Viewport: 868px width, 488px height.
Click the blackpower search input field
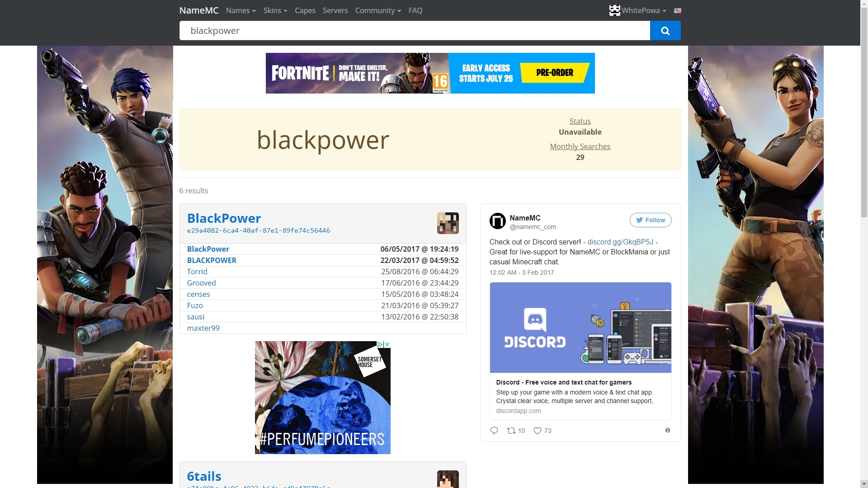[414, 31]
